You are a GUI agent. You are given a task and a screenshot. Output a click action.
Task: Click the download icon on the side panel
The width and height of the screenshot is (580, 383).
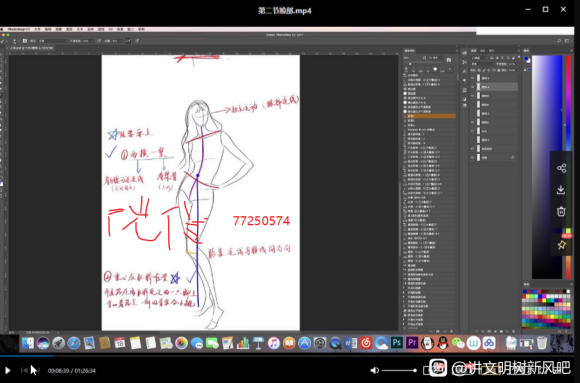click(x=561, y=190)
